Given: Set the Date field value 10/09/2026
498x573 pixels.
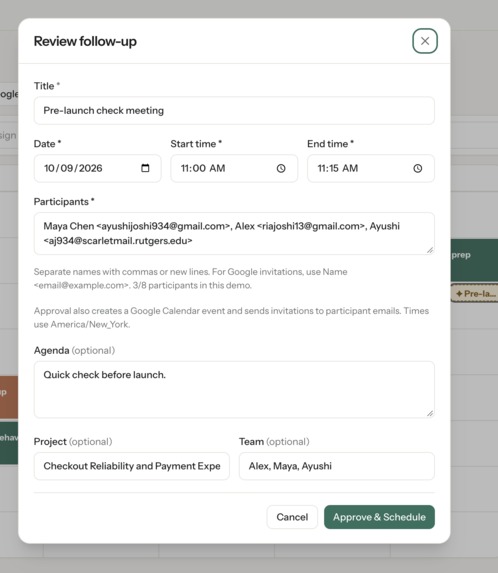Looking at the screenshot, I should point(97,168).
